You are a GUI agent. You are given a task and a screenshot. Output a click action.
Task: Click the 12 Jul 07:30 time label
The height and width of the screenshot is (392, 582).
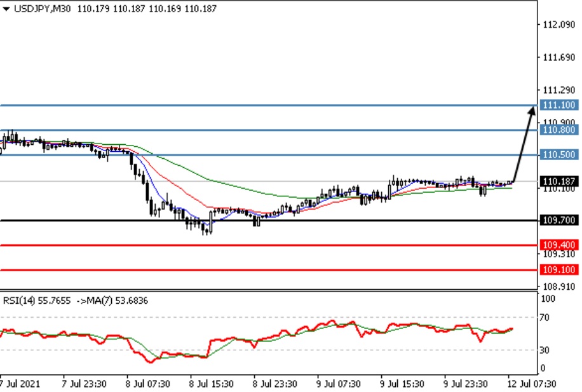click(532, 384)
